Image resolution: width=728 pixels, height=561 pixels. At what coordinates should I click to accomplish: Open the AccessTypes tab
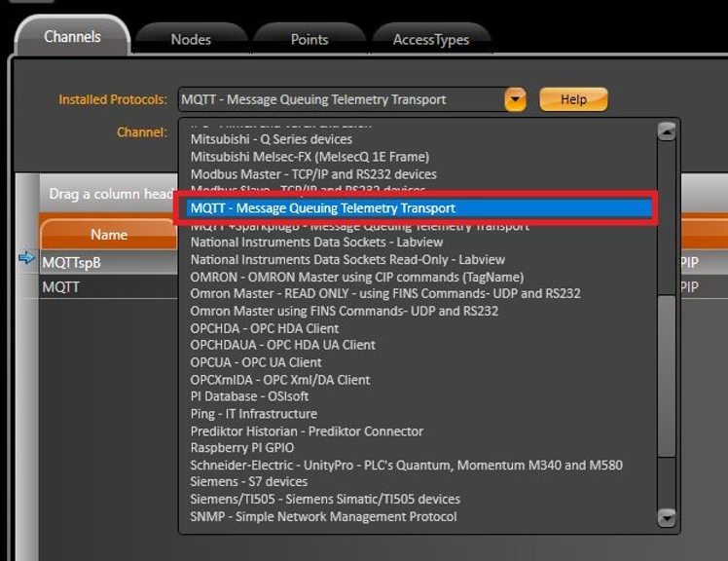pyautogui.click(x=431, y=40)
